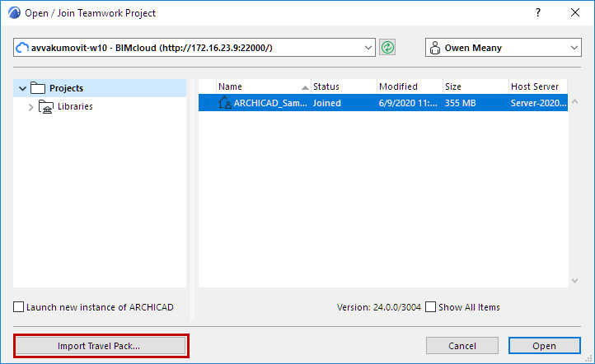Screen dimensions: 595x364
Task: Click the Joined status cell
Action: click(x=326, y=103)
